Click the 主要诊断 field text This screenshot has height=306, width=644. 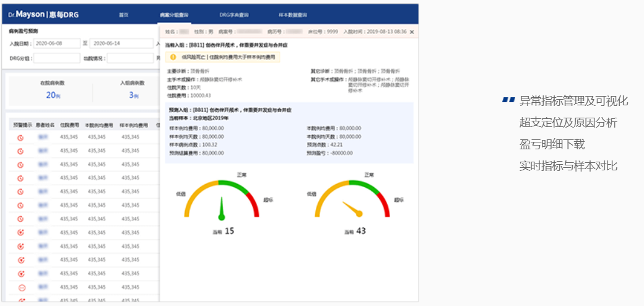pos(188,71)
